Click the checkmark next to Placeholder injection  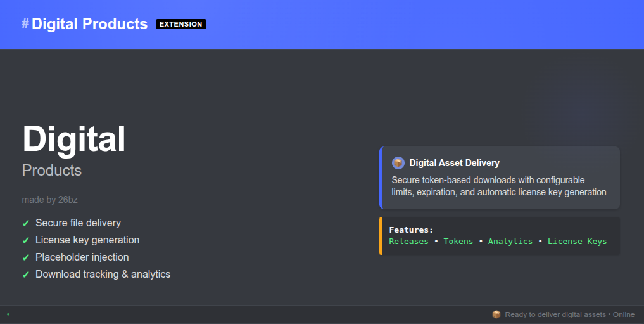(26, 258)
